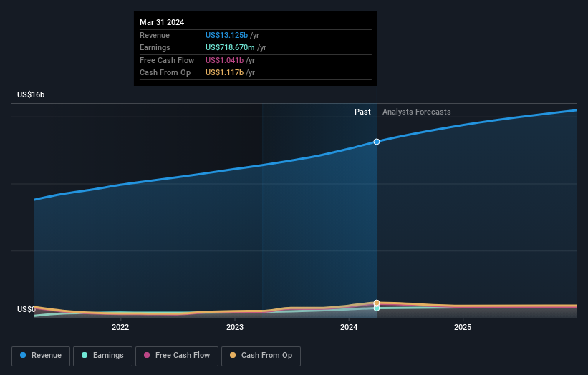The width and height of the screenshot is (588, 375).
Task: Click the US$1.041b free cash flow value
Action: (224, 60)
